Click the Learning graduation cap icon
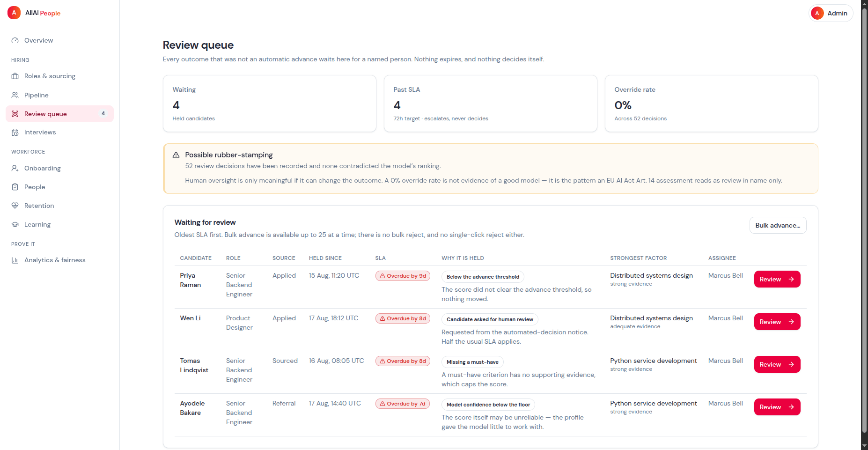The width and height of the screenshot is (868, 450). coord(15,224)
